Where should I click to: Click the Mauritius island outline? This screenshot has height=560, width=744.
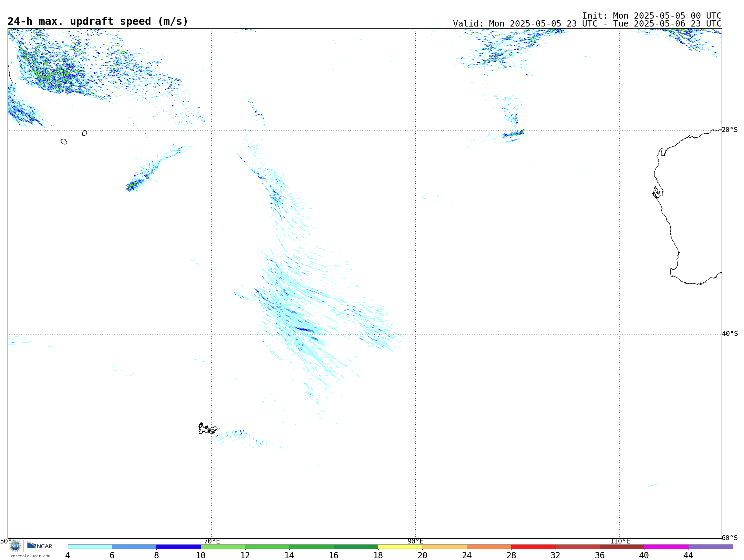click(84, 133)
